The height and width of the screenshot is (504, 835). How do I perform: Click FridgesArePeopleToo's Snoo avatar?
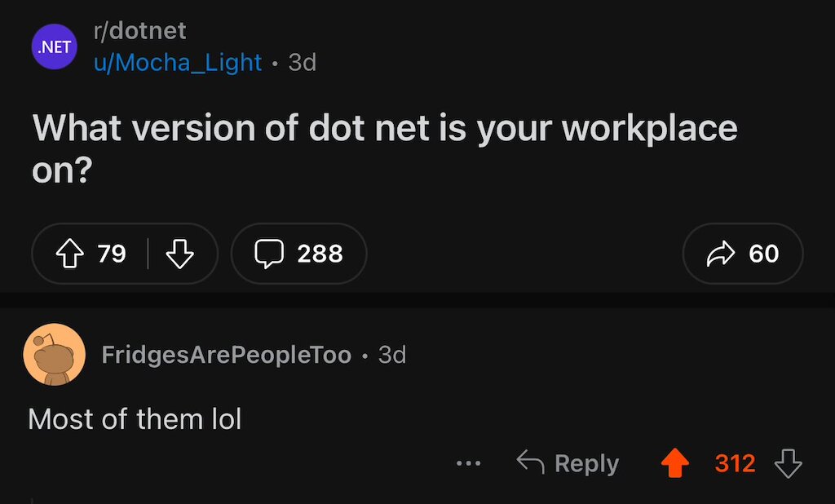point(55,355)
